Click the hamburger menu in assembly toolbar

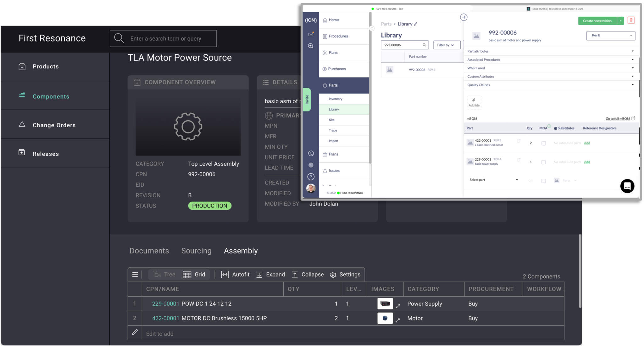[x=135, y=275]
